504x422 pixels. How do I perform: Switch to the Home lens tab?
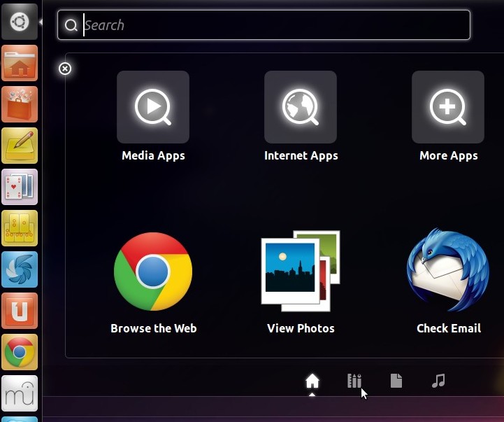312,381
